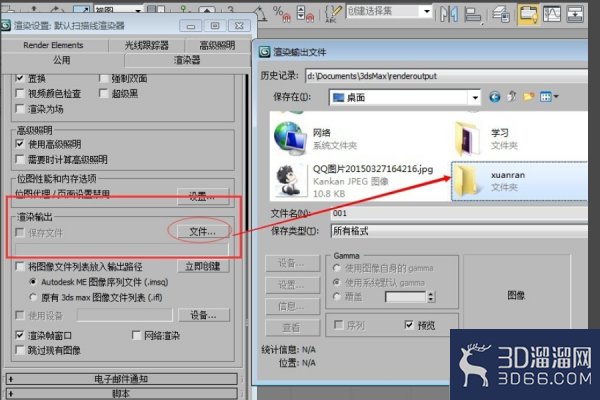
Task: Open the 创建选择集 dropdown
Action: point(427,11)
